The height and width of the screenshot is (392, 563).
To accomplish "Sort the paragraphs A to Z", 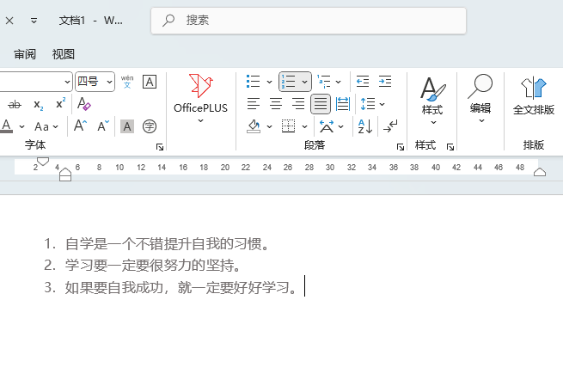I will [x=365, y=126].
